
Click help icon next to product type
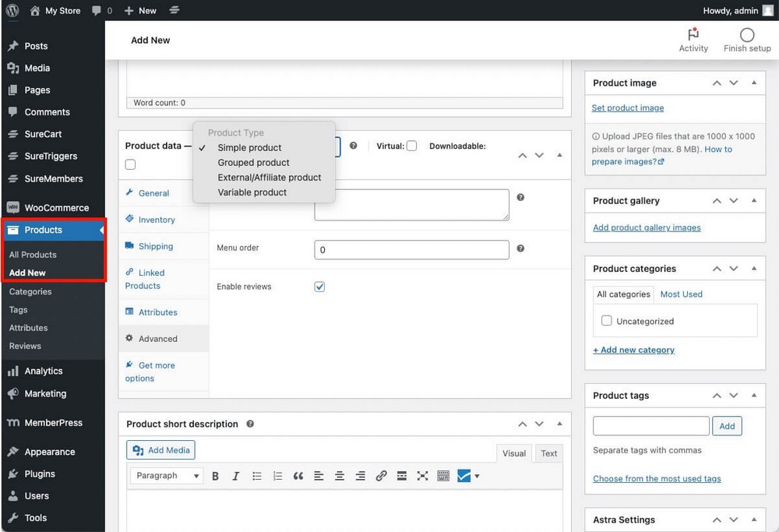click(x=353, y=146)
